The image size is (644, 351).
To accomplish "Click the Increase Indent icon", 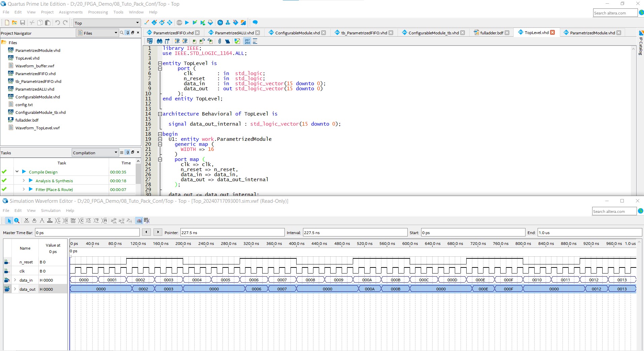I will tap(177, 41).
